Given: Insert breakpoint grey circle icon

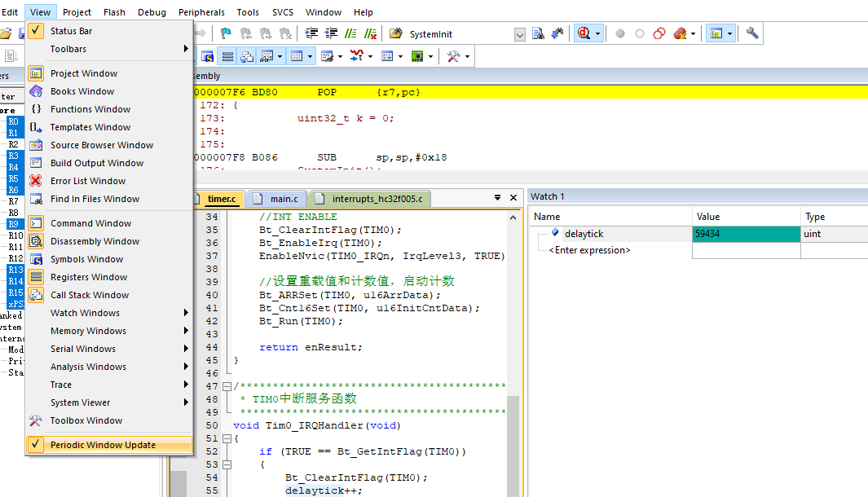Looking at the screenshot, I should 620,33.
